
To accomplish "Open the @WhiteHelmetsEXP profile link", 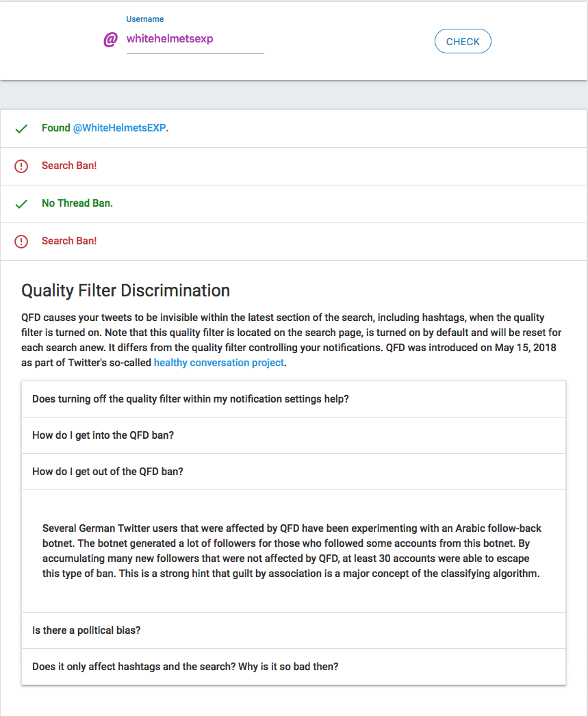I will click(120, 128).
